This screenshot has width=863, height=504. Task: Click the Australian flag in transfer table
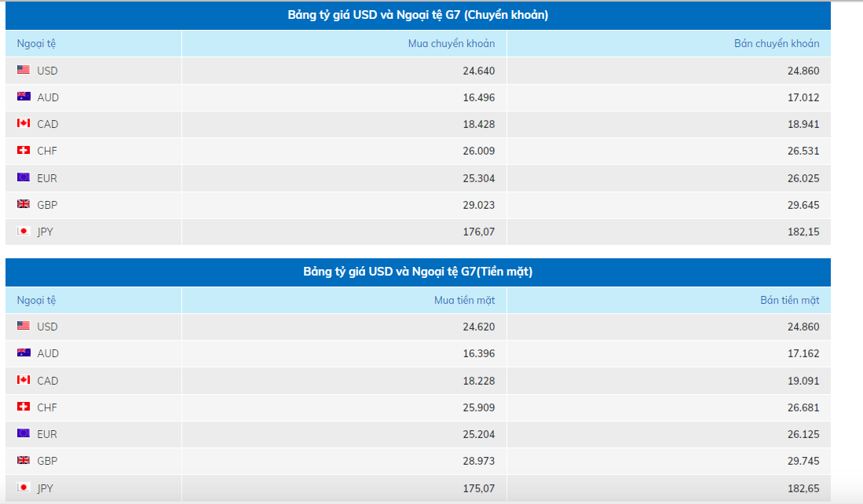click(x=24, y=97)
